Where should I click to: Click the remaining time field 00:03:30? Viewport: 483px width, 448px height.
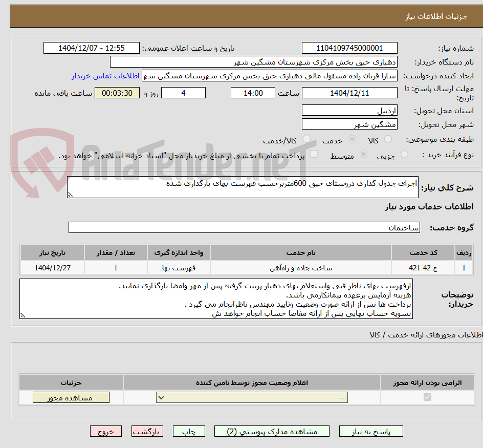pyautogui.click(x=117, y=93)
